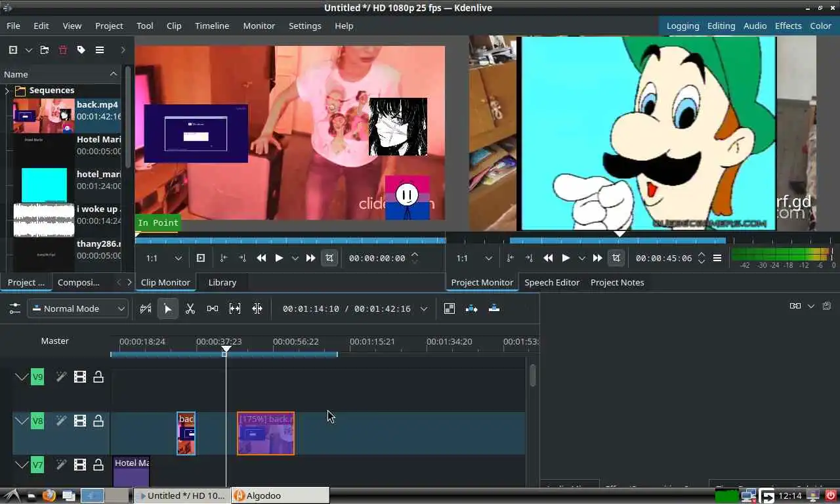Switch to Color workspace layout

[820, 26]
